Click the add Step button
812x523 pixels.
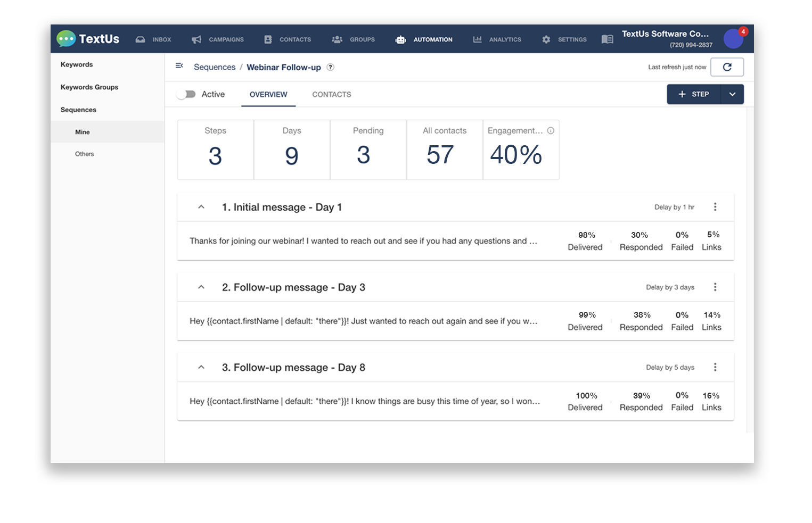pyautogui.click(x=693, y=94)
